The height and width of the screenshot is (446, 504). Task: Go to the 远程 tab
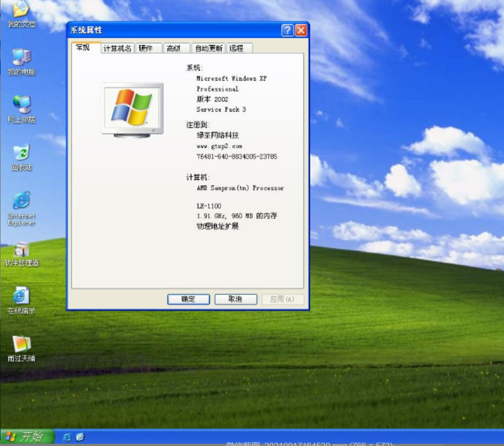pyautogui.click(x=239, y=48)
